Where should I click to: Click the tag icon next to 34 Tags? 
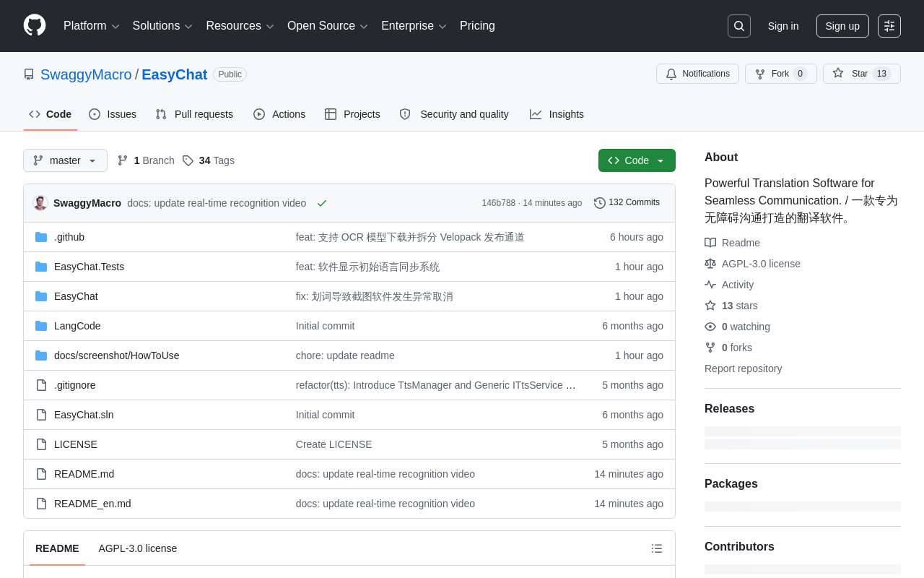click(x=188, y=160)
